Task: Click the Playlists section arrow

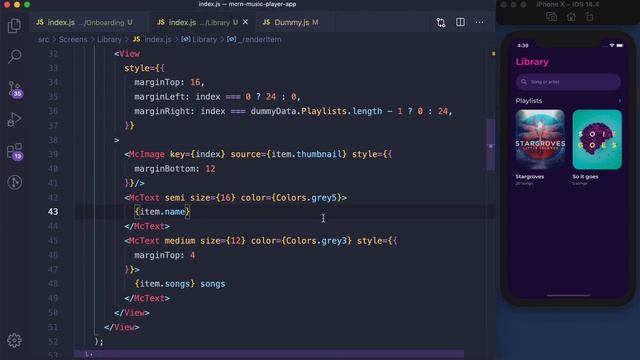Action: 619,101
